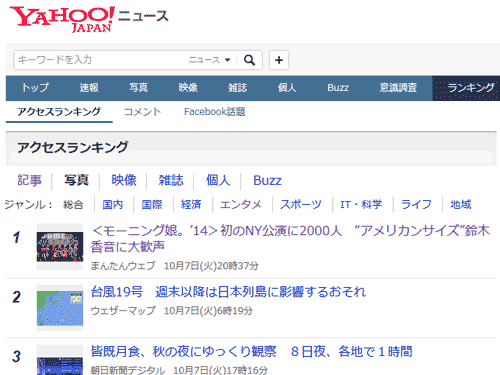Click the 個人 ranking type under アクセスランキング
Viewport: 500px width, 375px height.
(x=218, y=180)
